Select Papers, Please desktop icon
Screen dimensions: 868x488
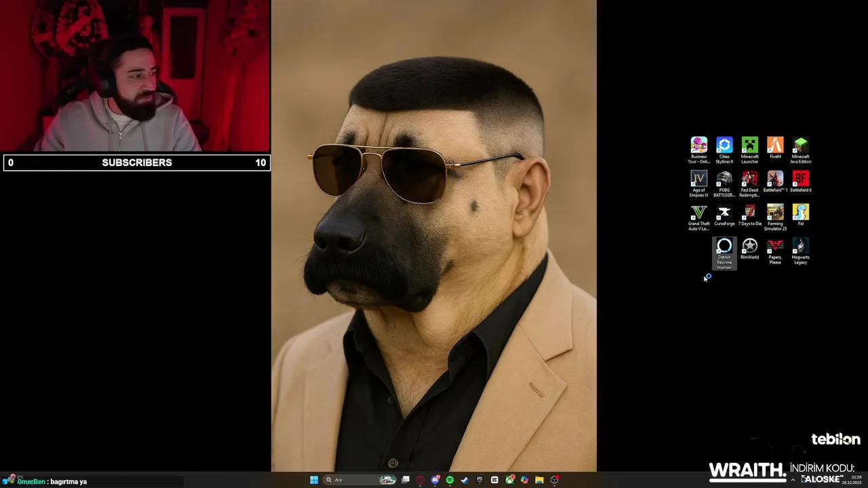click(775, 251)
